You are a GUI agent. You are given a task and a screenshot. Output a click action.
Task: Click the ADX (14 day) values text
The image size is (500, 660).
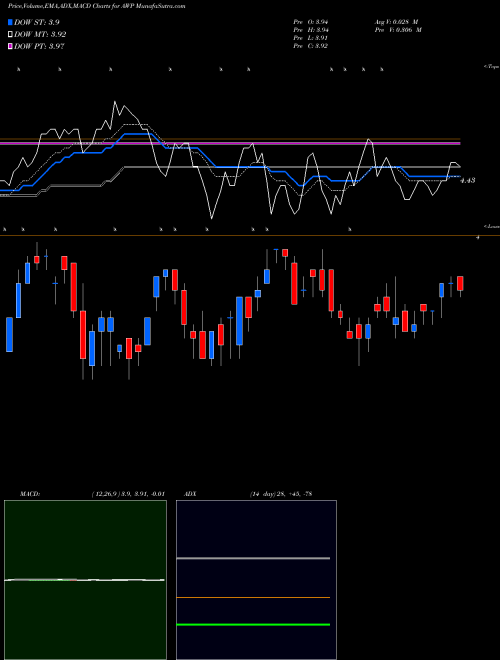pyautogui.click(x=281, y=493)
